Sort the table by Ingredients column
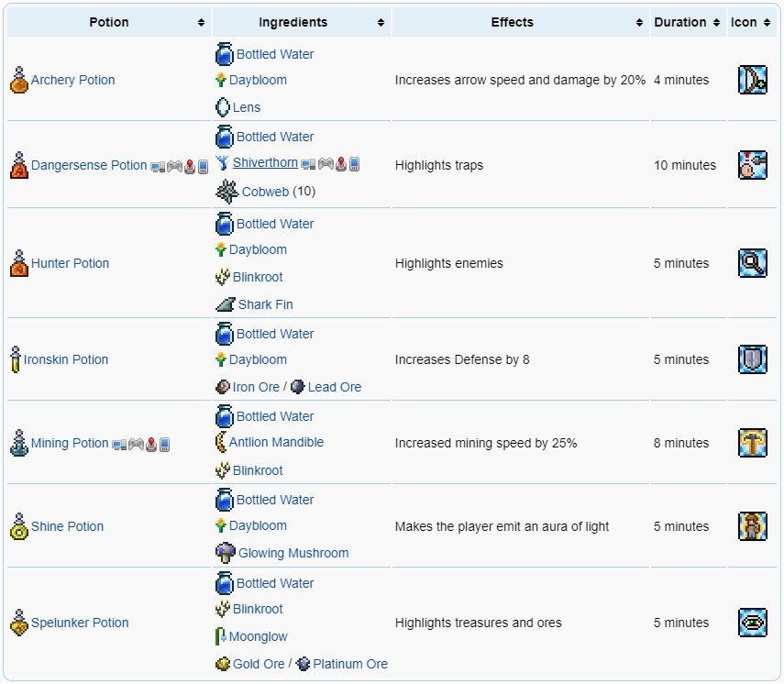The image size is (784, 684). pyautogui.click(x=381, y=23)
